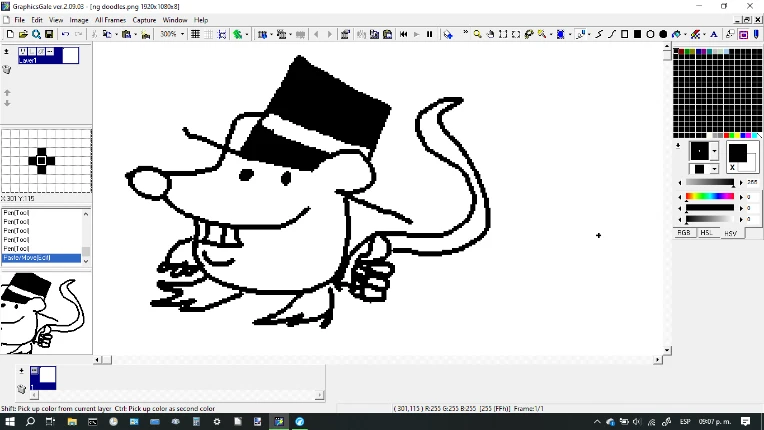
Task: Create a new file with toolbar icon
Action: (x=10, y=34)
